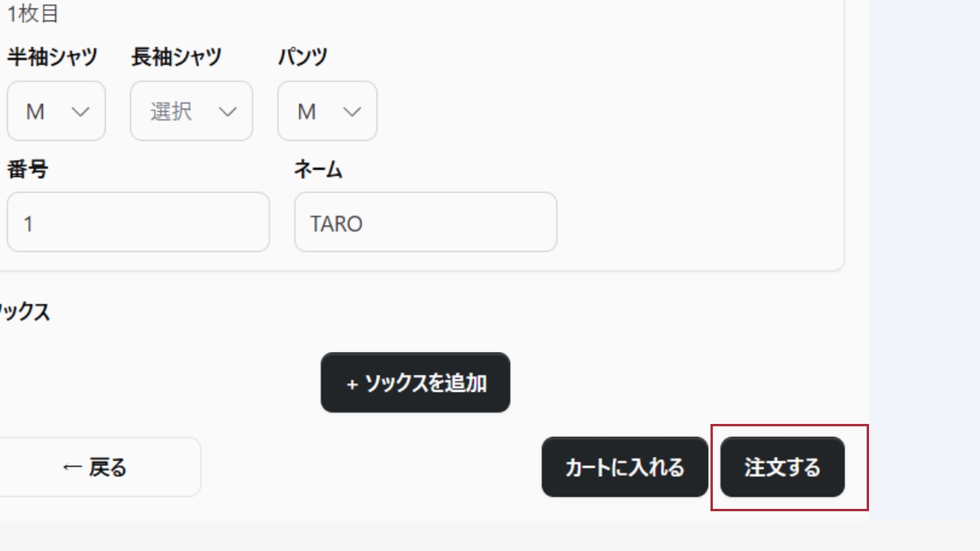Screen dimensions: 980x551
Task: Focus the 番号 input field
Action: point(138,223)
